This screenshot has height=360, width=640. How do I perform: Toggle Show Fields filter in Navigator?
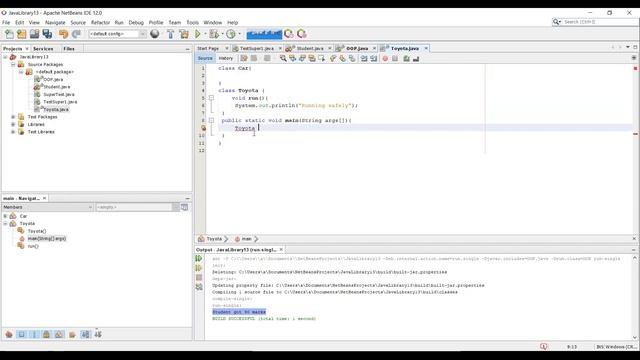click(x=22, y=335)
